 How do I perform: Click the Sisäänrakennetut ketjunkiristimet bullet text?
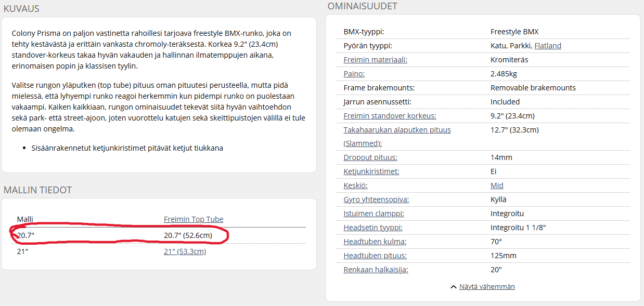tap(128, 148)
